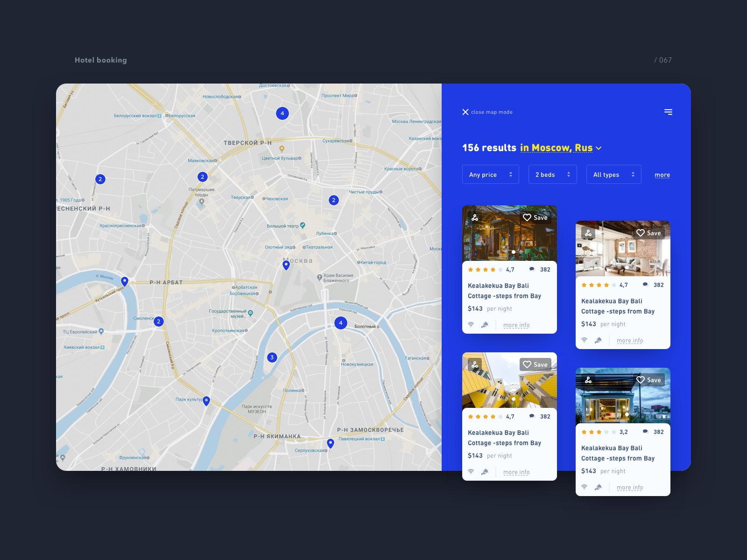
Task: Open the '2 beds' filter dropdown
Action: [x=553, y=175]
